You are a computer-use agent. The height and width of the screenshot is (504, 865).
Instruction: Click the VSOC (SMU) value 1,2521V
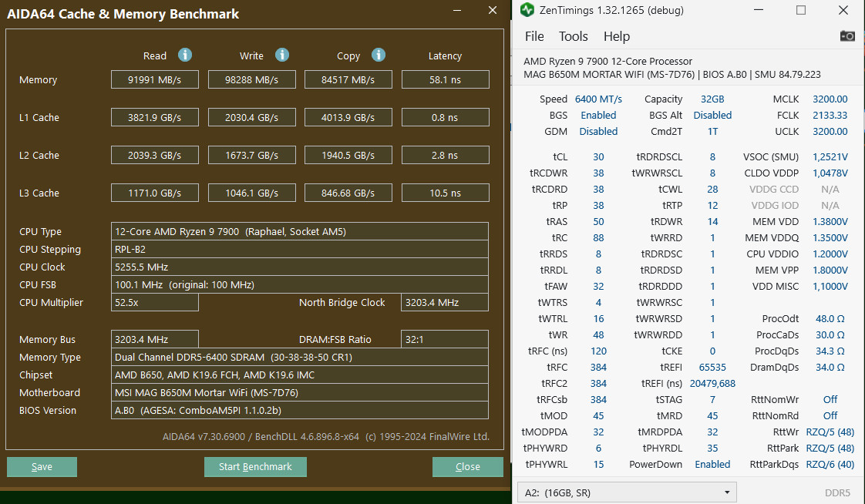(x=830, y=156)
